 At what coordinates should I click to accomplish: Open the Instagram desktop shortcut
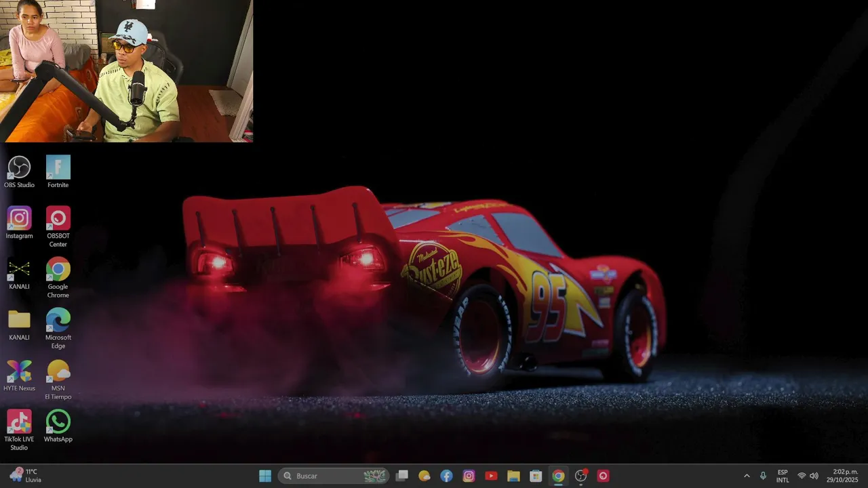(x=19, y=222)
